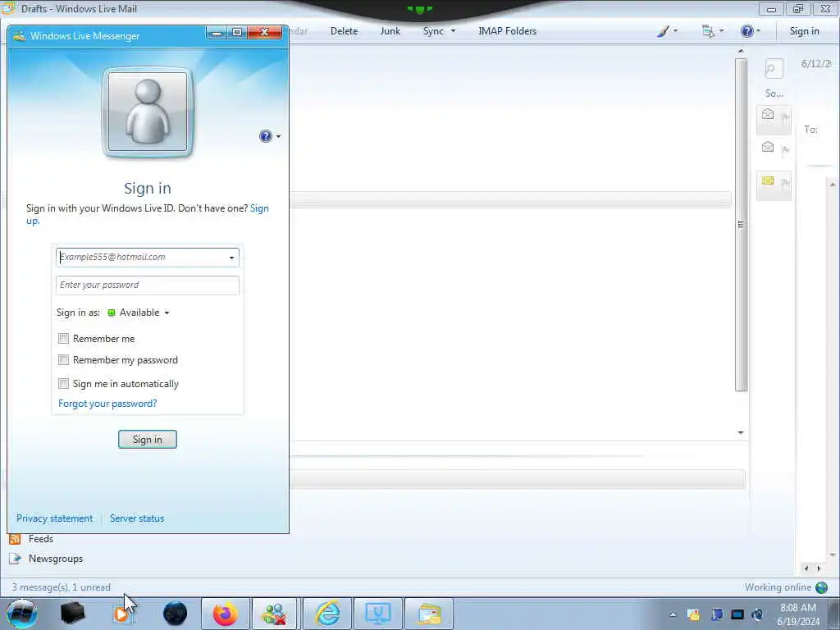Click the Messenger user avatar picture

(x=148, y=112)
